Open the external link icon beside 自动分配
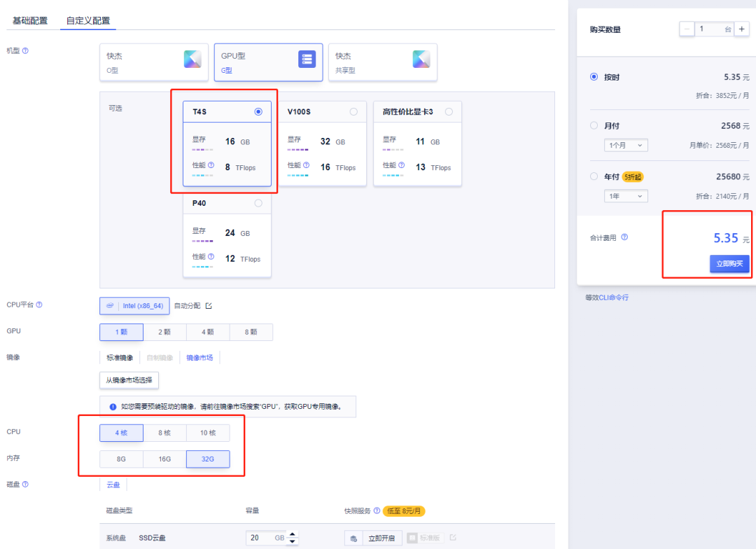Screen dimensions: 756x549 (209, 306)
